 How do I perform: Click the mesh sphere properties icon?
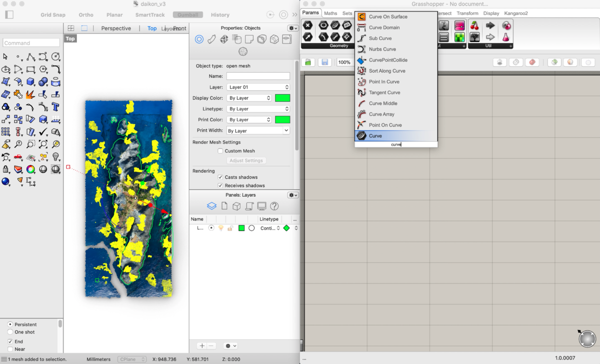243,51
